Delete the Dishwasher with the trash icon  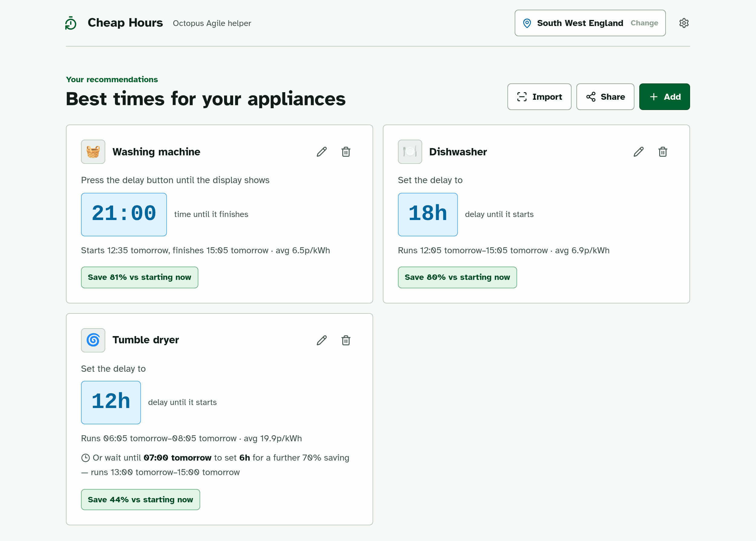click(x=663, y=152)
